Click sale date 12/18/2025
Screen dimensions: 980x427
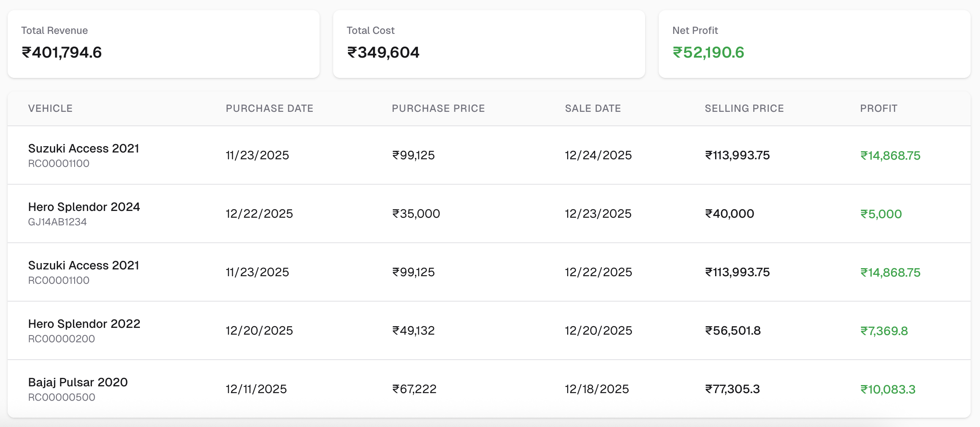pos(597,389)
